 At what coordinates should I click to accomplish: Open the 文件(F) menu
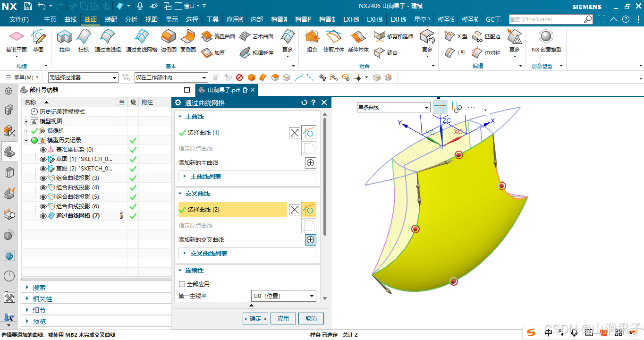19,19
